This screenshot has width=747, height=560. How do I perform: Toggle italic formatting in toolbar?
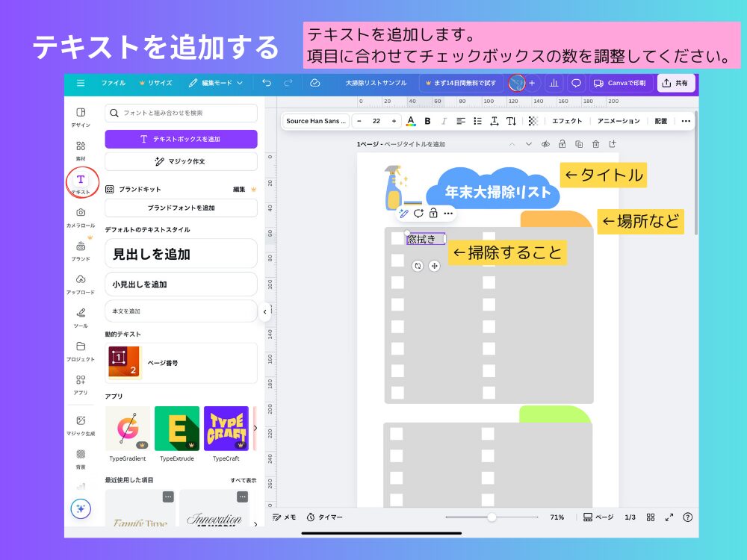tap(444, 121)
